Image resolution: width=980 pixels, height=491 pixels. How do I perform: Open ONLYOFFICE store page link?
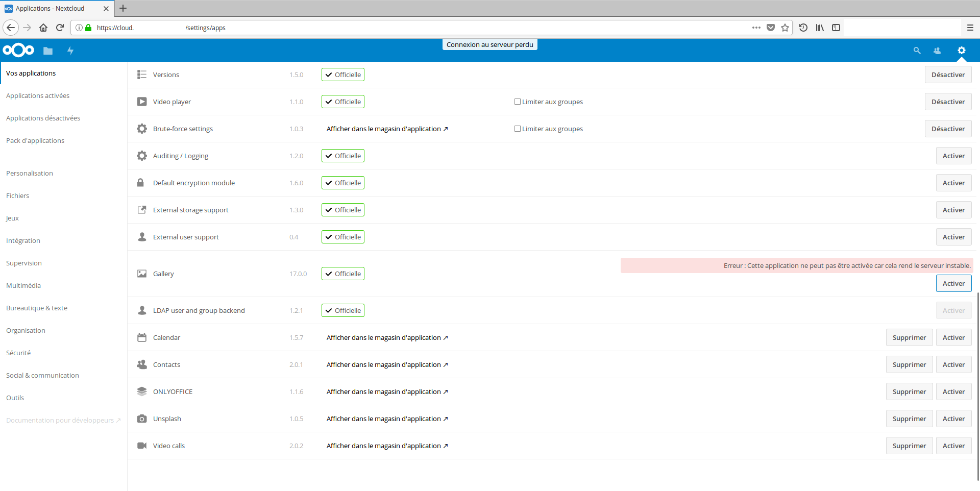(x=387, y=391)
